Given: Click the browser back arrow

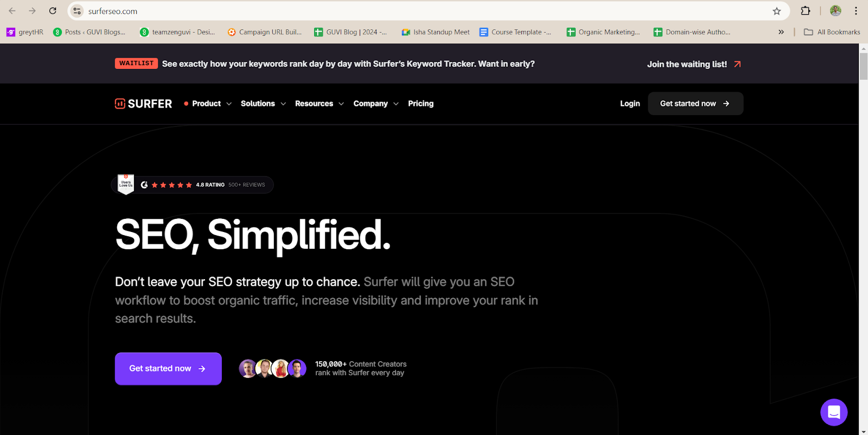Looking at the screenshot, I should (x=12, y=11).
